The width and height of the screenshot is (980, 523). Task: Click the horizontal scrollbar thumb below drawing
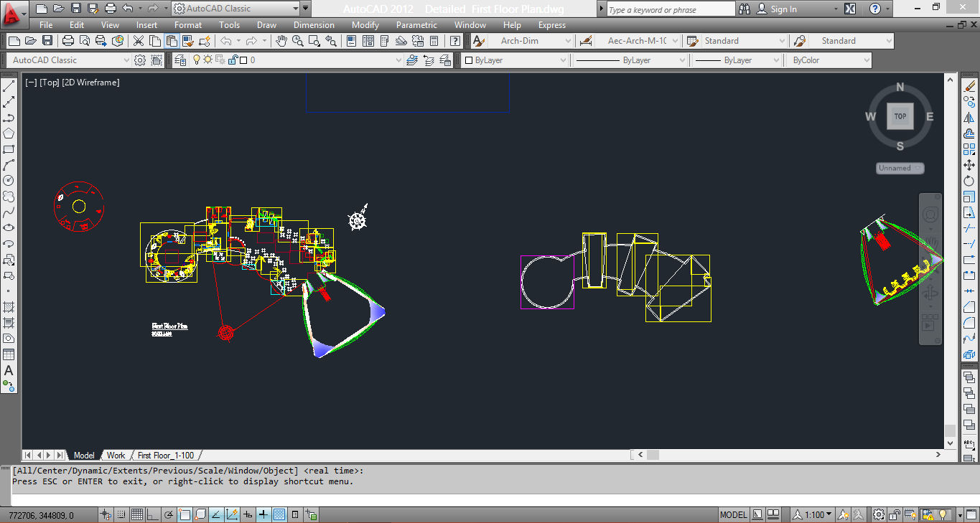(653, 455)
